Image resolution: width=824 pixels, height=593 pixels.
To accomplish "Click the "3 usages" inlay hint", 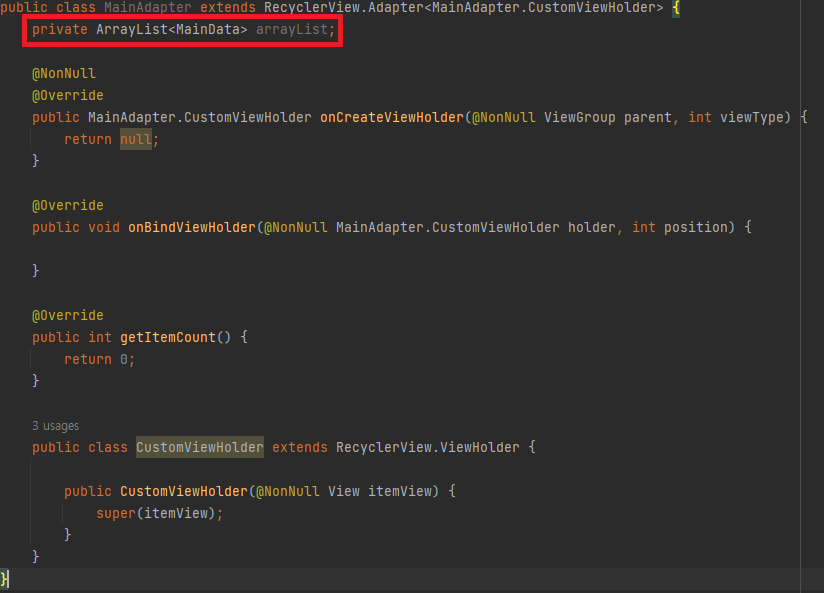I will [55, 426].
